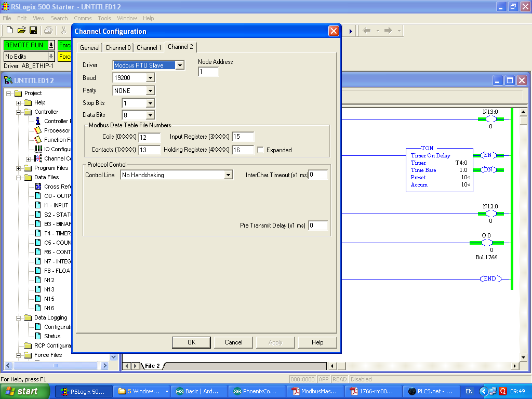The image size is (532, 399).
Task: Click the Windows start button
Action: (x=24, y=391)
